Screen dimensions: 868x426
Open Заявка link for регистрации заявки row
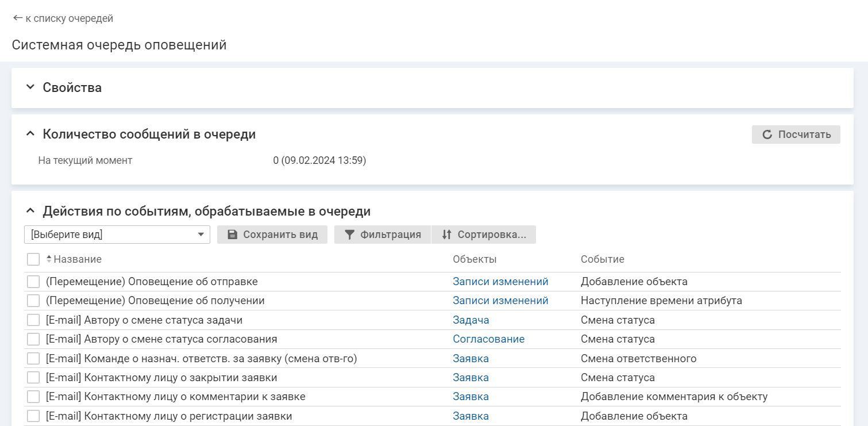(470, 416)
